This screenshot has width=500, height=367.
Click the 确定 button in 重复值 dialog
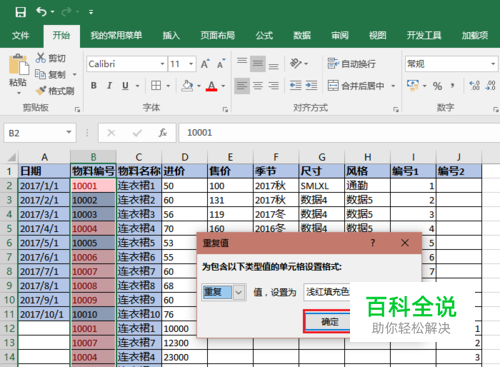click(x=328, y=322)
